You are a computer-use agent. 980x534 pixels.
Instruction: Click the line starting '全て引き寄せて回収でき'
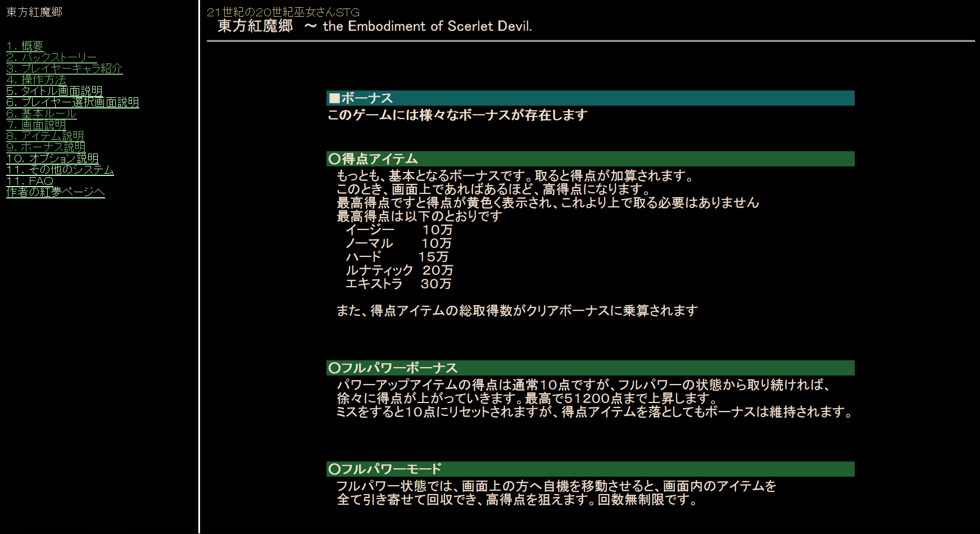(517, 500)
